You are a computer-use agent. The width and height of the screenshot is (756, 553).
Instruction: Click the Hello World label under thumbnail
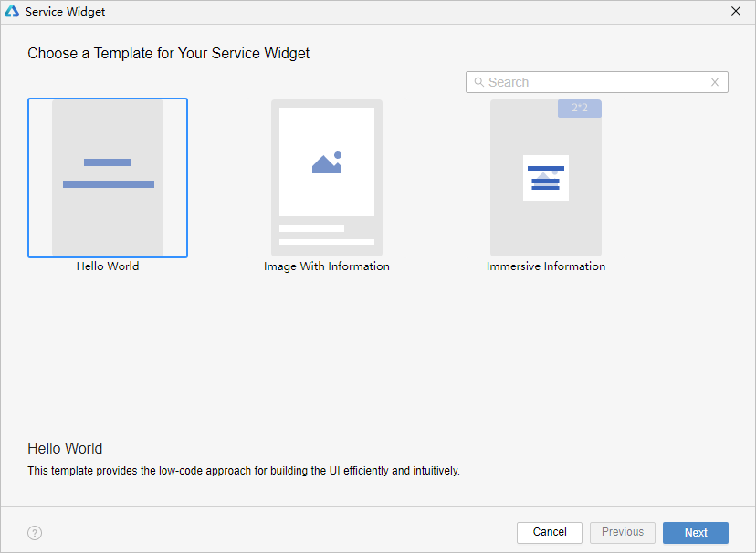click(108, 266)
